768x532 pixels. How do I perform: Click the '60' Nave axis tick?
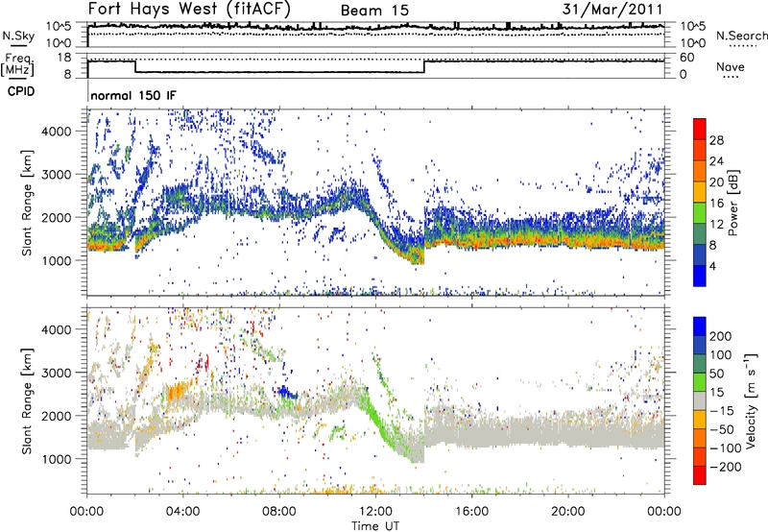[686, 58]
